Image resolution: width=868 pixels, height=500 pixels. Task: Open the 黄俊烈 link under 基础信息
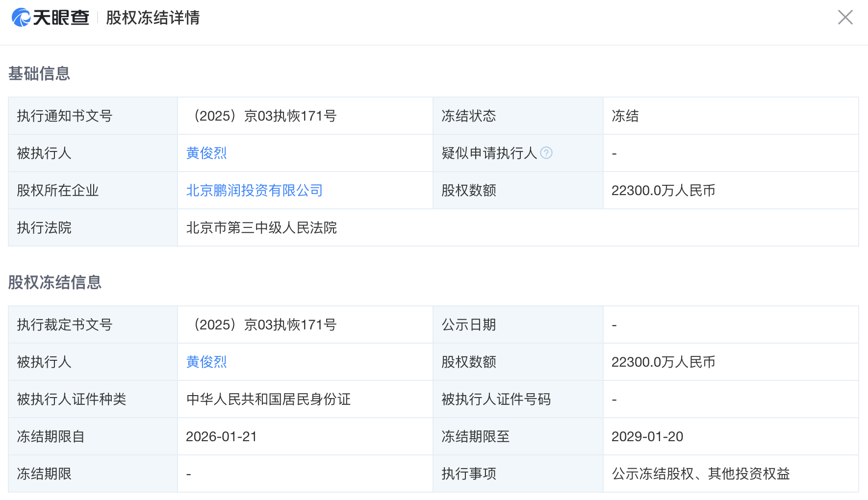pyautogui.click(x=205, y=153)
